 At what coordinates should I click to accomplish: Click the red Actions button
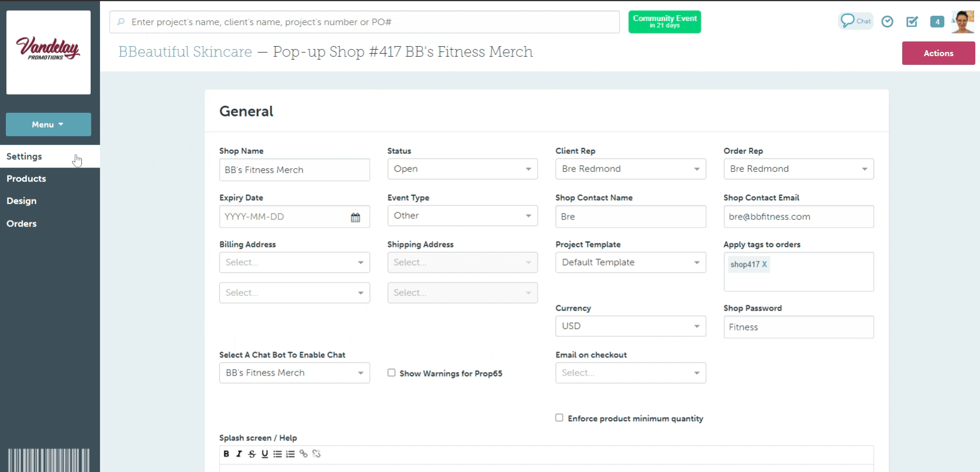[938, 53]
